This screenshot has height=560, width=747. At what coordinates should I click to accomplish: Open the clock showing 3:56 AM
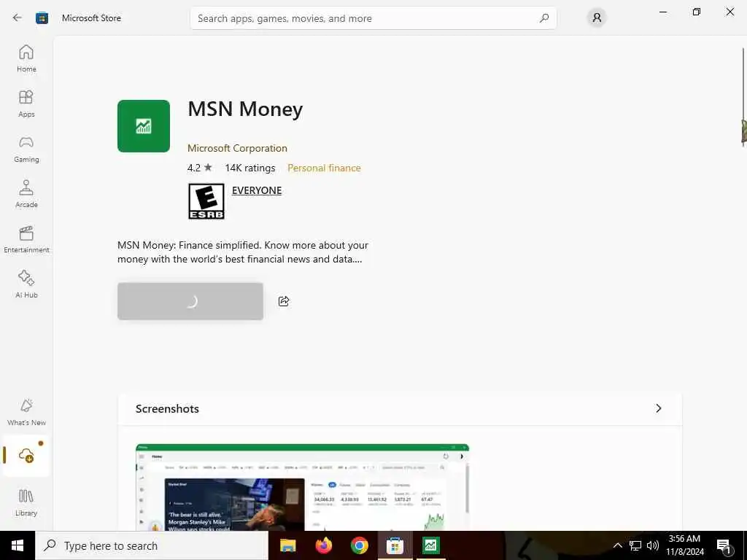click(x=684, y=545)
